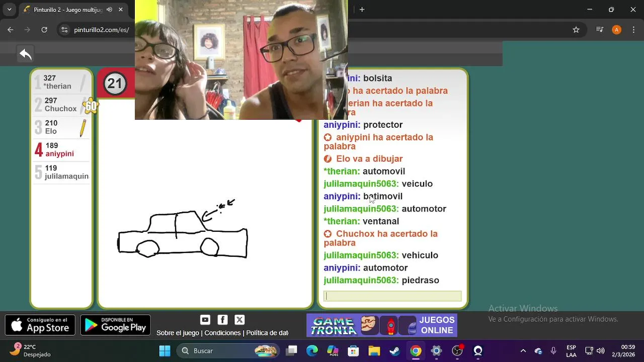Open the 'Condiciones' link

pos(222,333)
